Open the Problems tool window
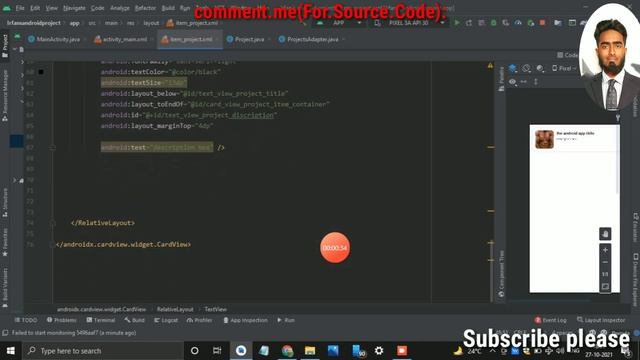 click(61, 320)
